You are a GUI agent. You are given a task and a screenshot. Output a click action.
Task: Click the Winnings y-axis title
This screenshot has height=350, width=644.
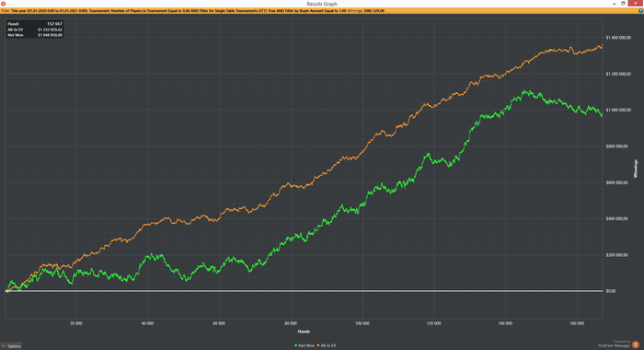[x=636, y=169]
